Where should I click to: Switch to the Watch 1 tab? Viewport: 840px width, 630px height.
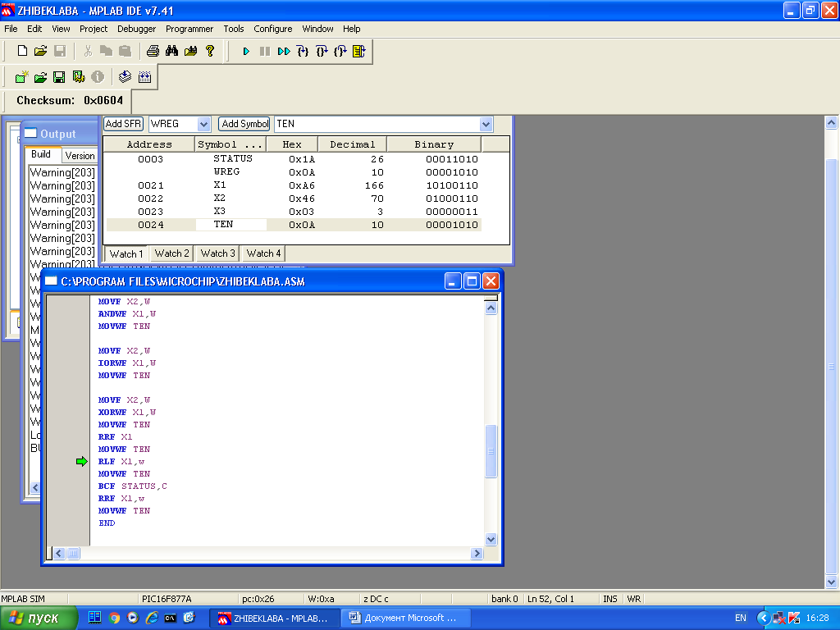(126, 254)
